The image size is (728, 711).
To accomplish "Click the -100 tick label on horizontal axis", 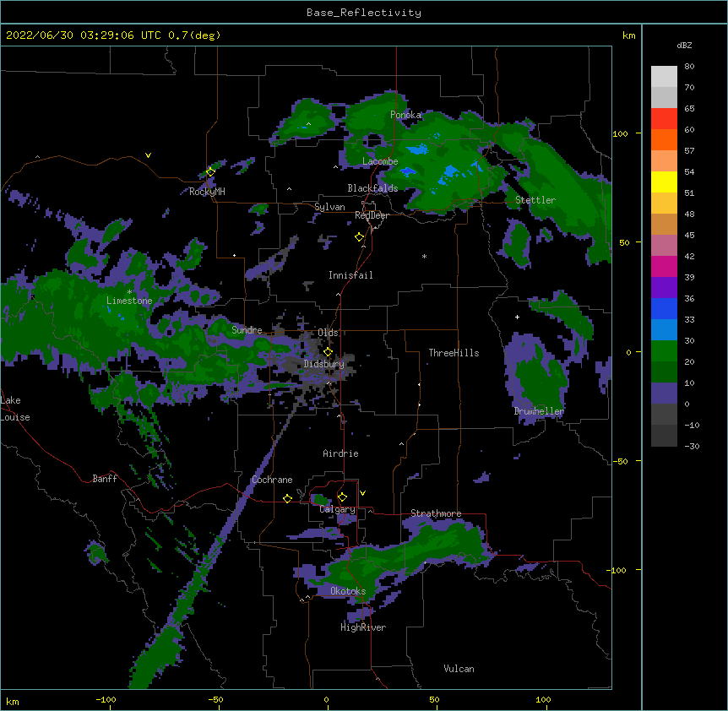I will tap(106, 700).
